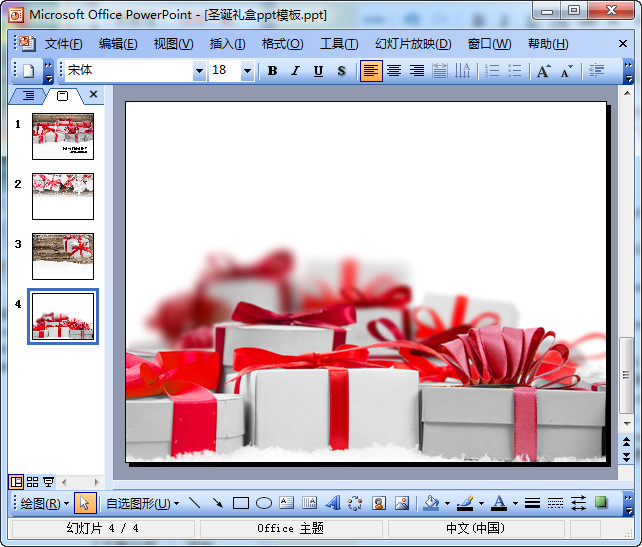The image size is (642, 547).
Task: Select slide 4 thumbnail
Action: pyautogui.click(x=63, y=316)
